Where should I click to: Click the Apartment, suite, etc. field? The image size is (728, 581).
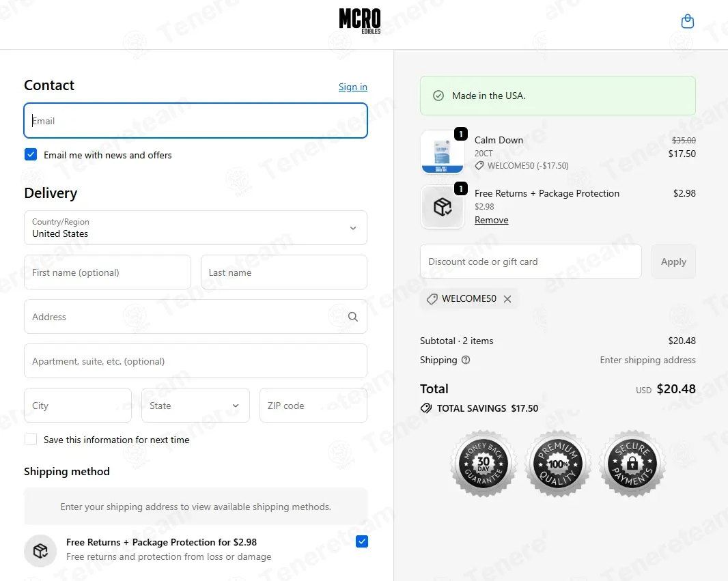[195, 361]
